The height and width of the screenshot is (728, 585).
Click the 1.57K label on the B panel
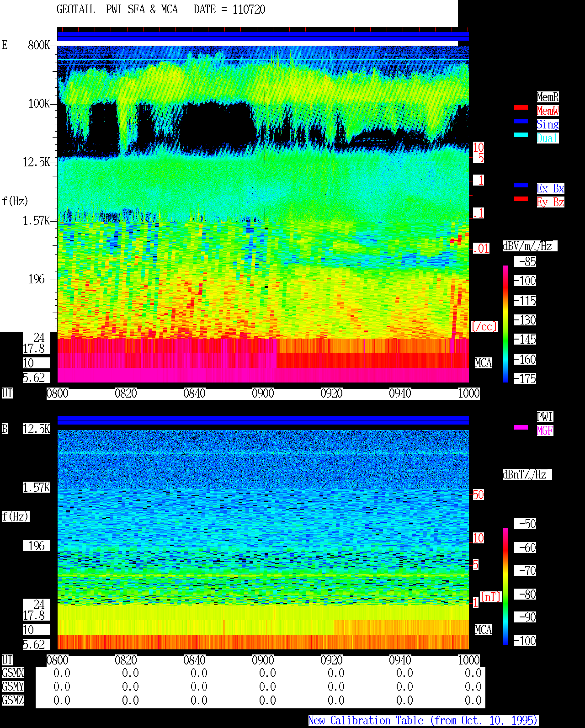pyautogui.click(x=36, y=487)
